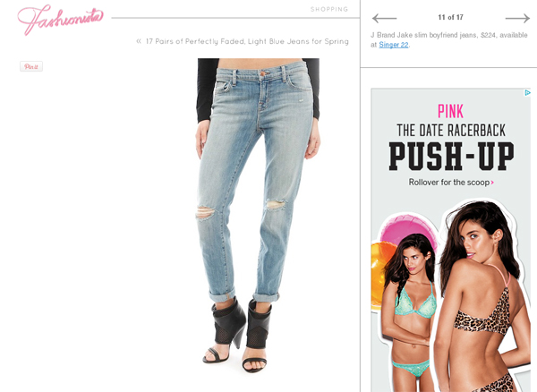Click Rollover for the scoop in the ad

449,183
